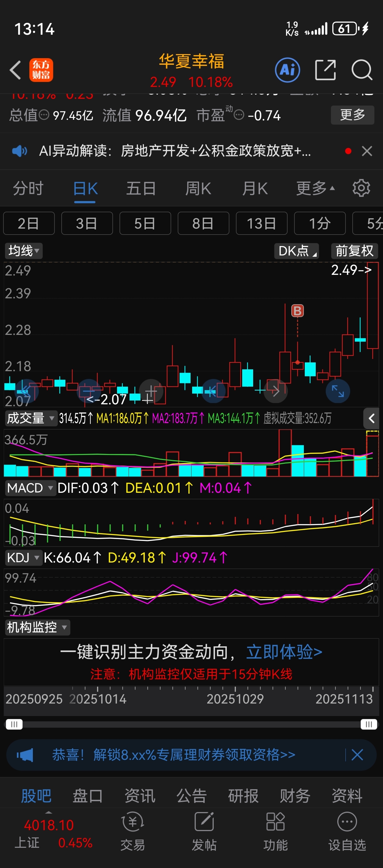Open the 成交量 indicator dropdown
This screenshot has height=868, width=383.
pyautogui.click(x=31, y=418)
